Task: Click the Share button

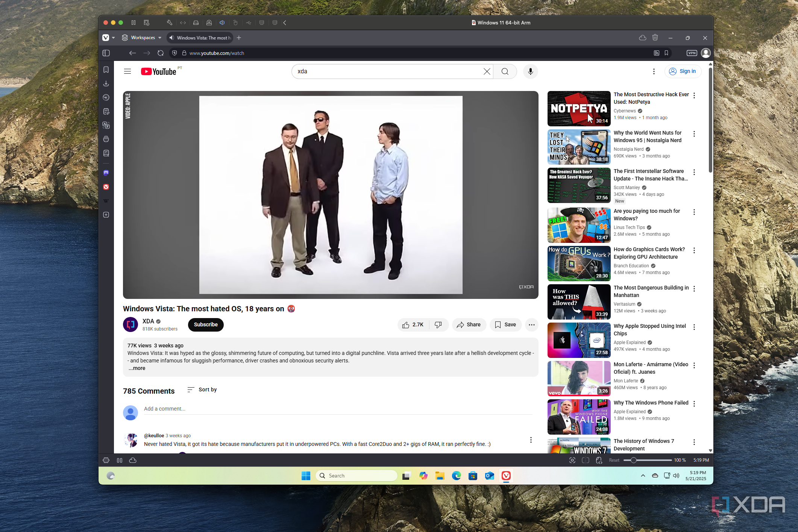Action: tap(469, 325)
